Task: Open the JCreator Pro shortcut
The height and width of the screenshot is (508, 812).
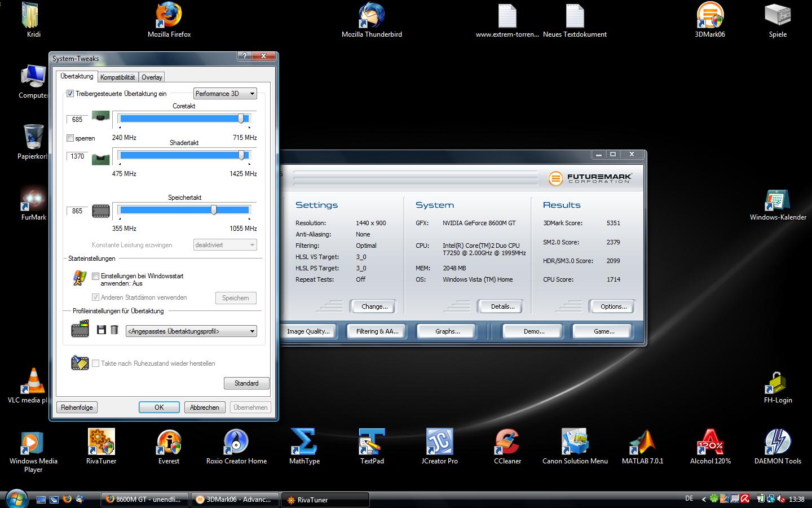Action: 440,446
